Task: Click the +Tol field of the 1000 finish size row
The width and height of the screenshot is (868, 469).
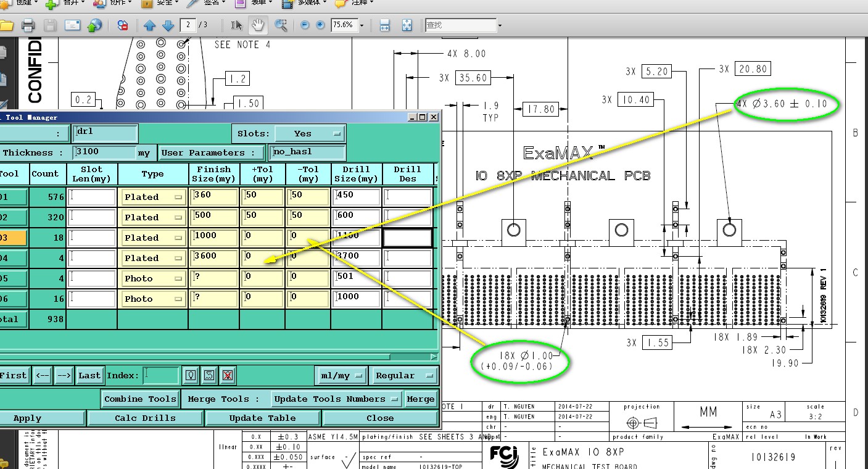Action: 262,238
